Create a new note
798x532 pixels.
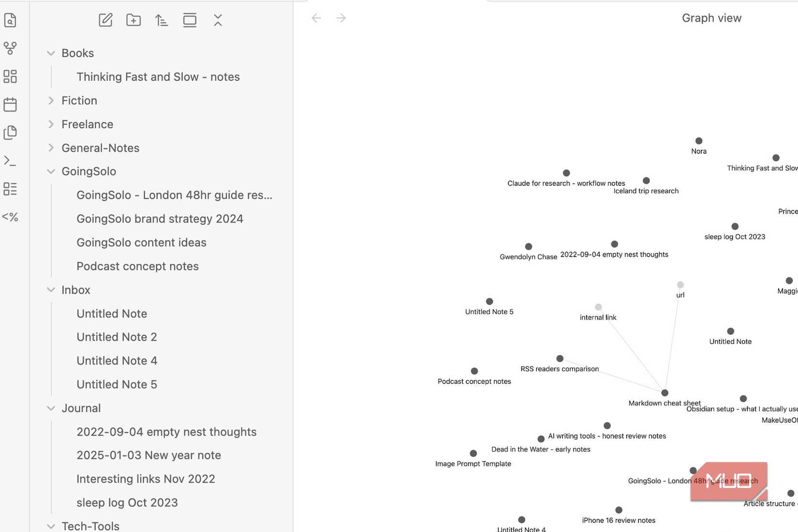point(105,20)
